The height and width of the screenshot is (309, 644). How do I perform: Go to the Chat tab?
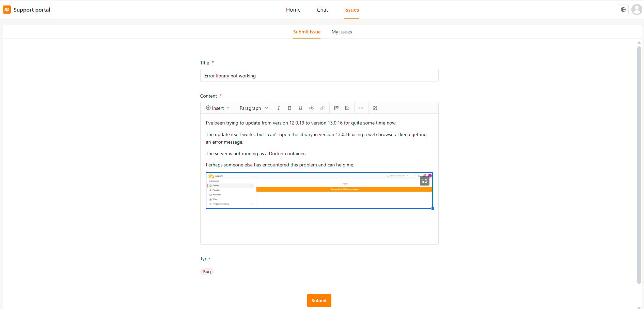point(323,10)
